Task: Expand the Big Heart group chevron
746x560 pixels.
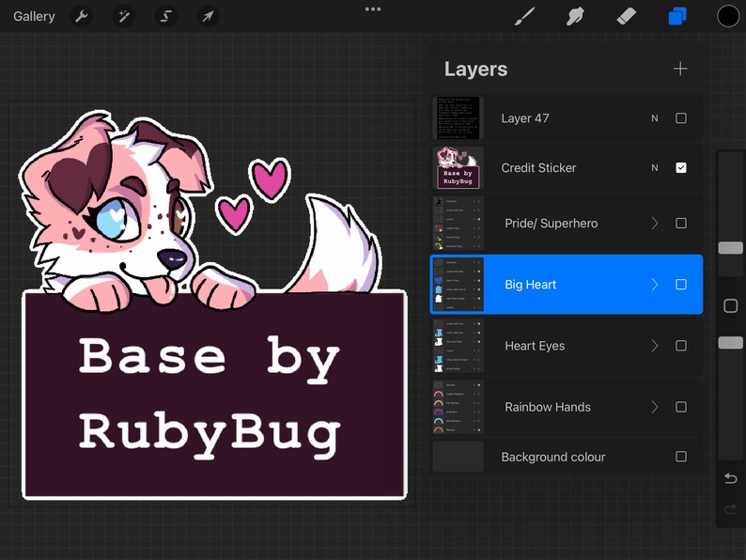Action: [655, 285]
